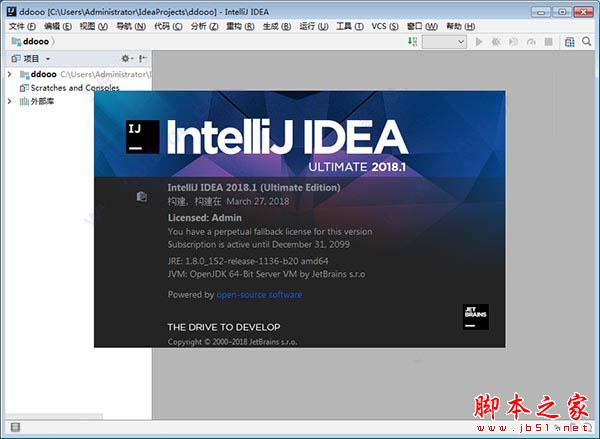Image resolution: width=600 pixels, height=439 pixels.
Task: Open the run configuration dropdown
Action: 444,42
